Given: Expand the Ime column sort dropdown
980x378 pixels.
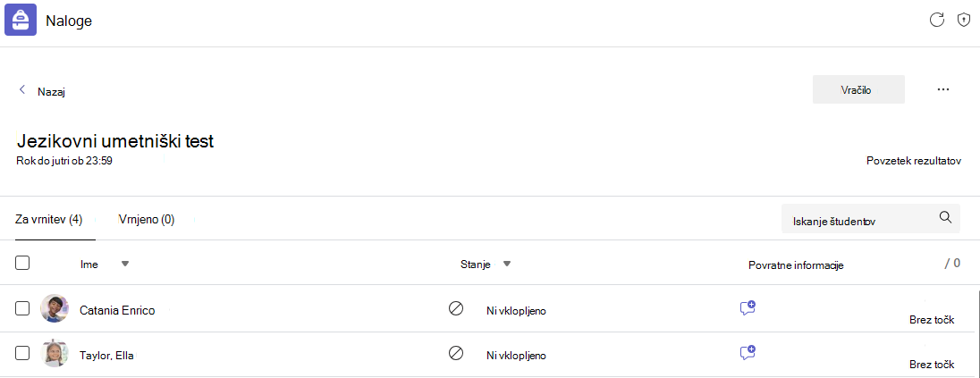Looking at the screenshot, I should pos(125,265).
